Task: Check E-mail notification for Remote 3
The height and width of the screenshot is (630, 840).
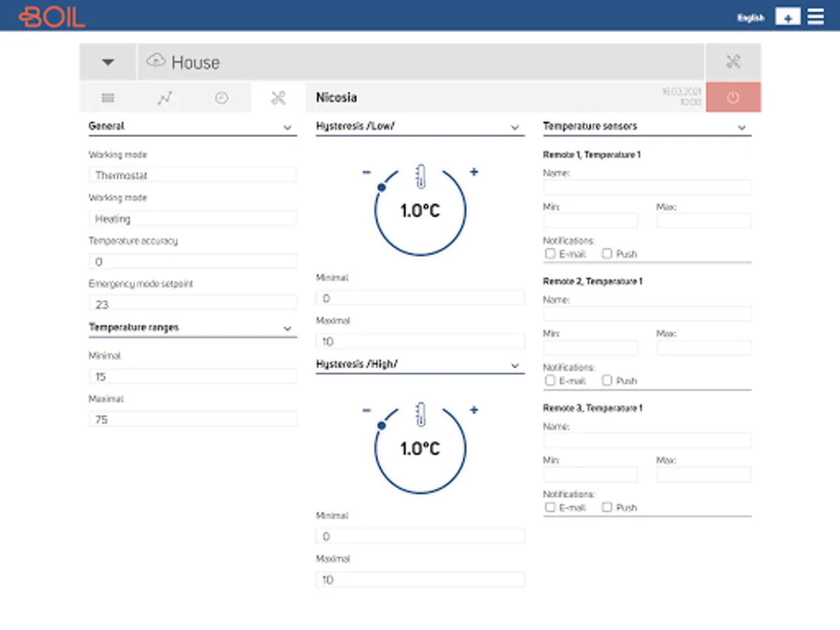Action: [x=550, y=507]
